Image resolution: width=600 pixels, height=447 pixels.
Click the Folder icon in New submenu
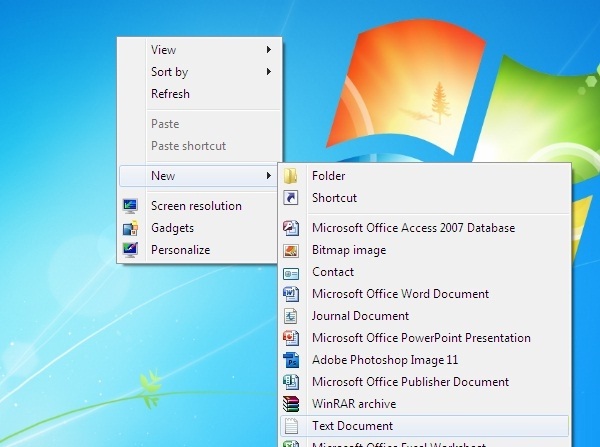tap(291, 176)
